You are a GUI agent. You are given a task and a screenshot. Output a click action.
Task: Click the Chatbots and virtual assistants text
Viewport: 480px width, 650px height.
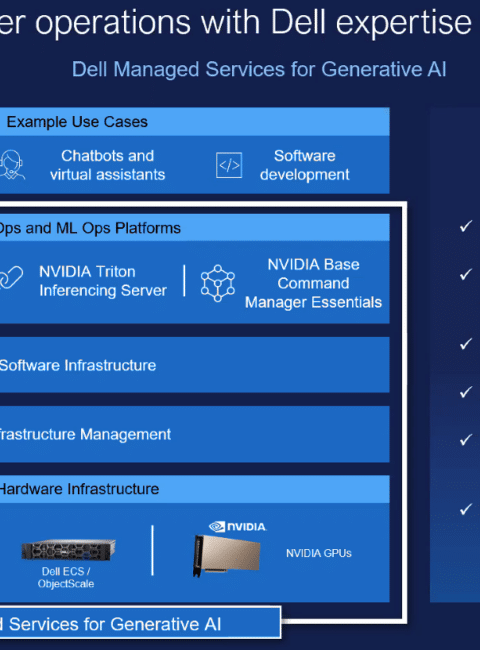107,165
